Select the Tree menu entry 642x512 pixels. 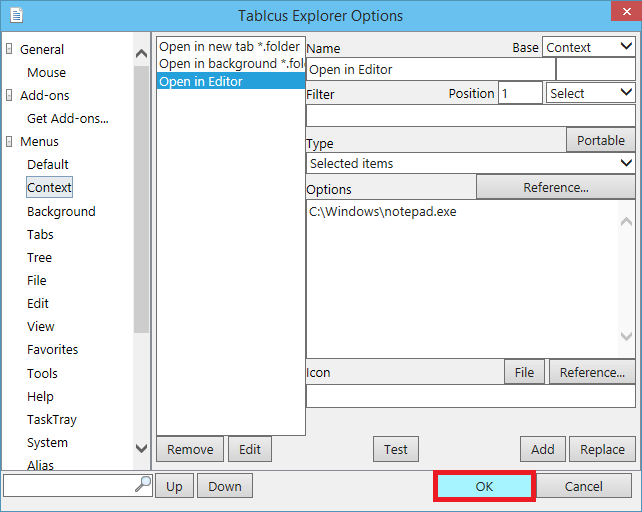tap(39, 257)
